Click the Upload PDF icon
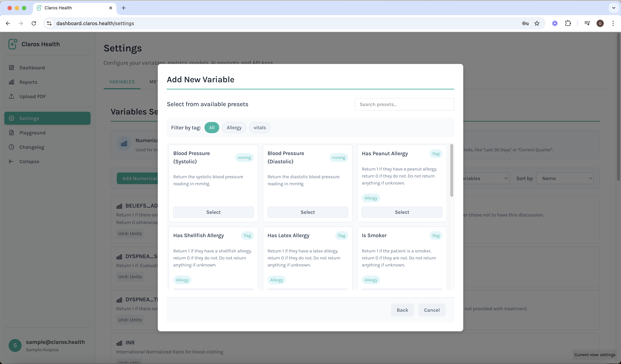Viewport: 621px width, 364px height. (x=11, y=96)
